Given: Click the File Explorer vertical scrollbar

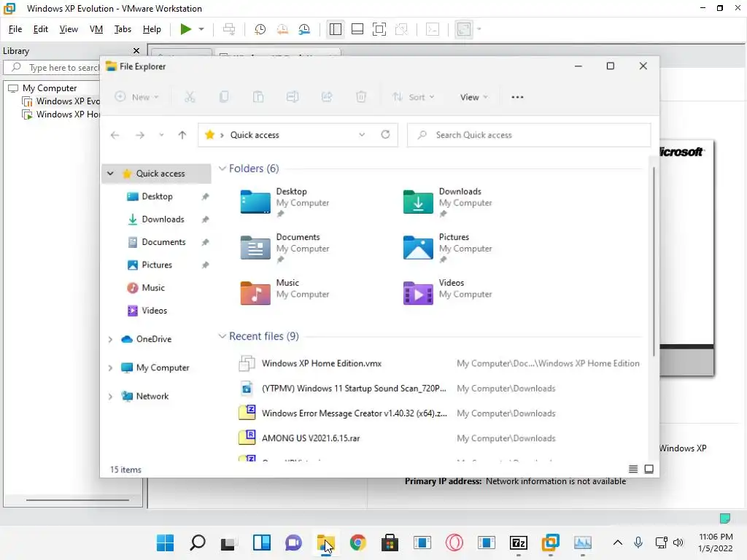Looking at the screenshot, I should (x=654, y=262).
